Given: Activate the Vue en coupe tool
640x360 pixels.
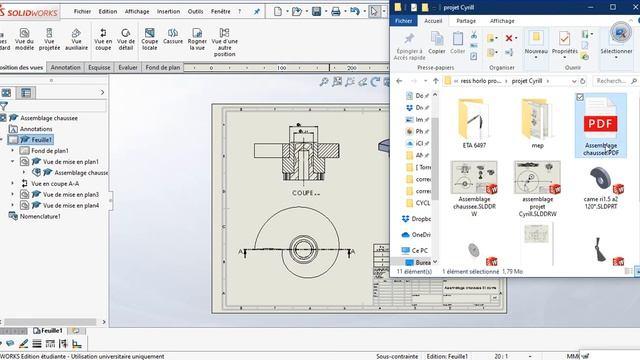Looking at the screenshot, I should pyautogui.click(x=103, y=39).
